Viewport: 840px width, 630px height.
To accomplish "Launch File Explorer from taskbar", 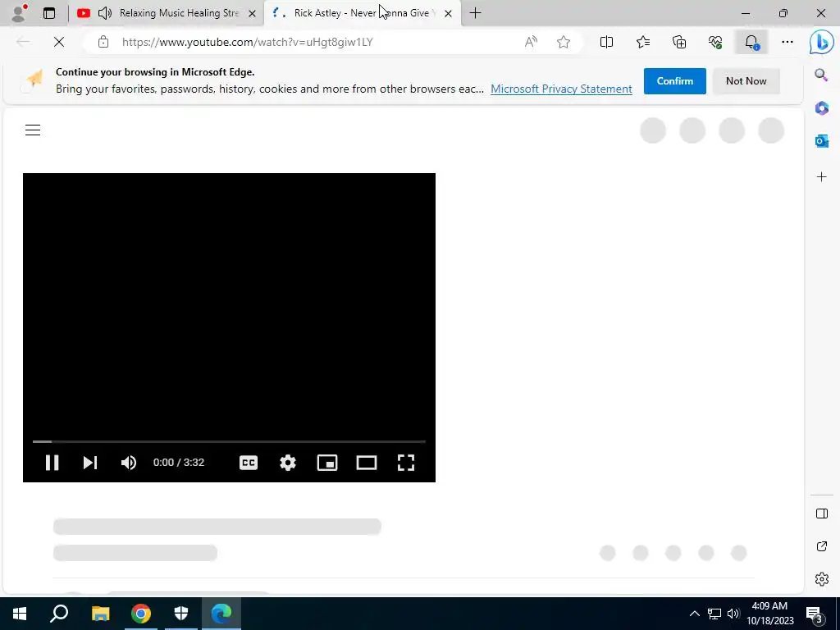I will [101, 614].
